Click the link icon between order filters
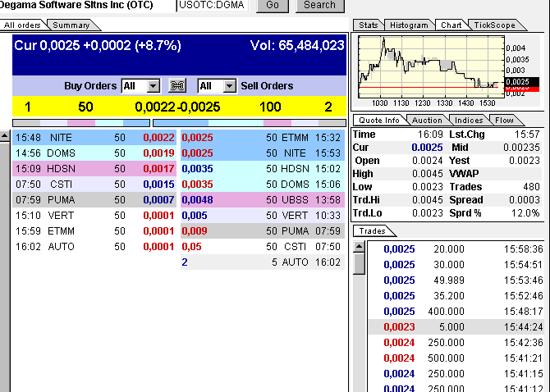Image resolution: width=550 pixels, height=392 pixels. [177, 86]
